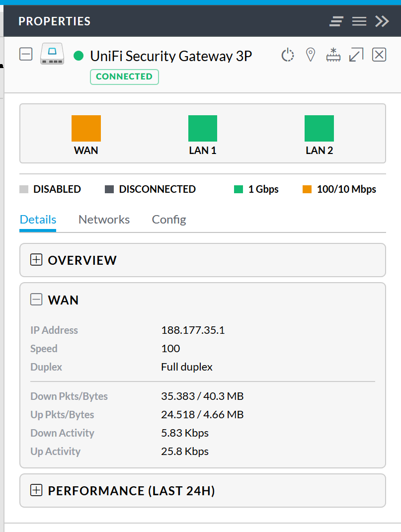Select the orange WAN port square
Viewport: 401px width, 532px height.
point(86,129)
